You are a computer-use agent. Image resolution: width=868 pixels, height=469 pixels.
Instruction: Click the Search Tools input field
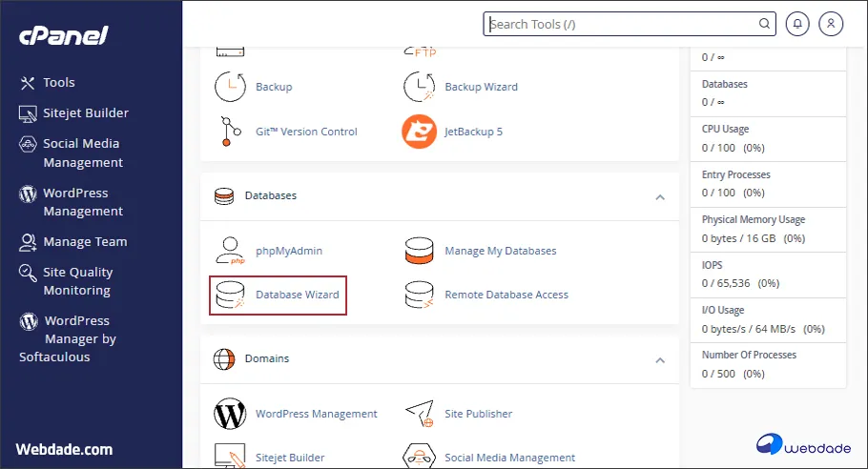(620, 25)
